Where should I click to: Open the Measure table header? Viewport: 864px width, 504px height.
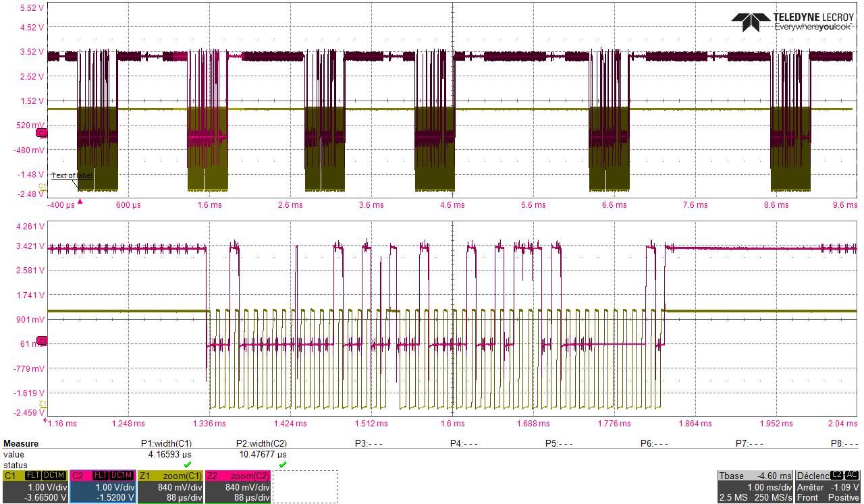pyautogui.click(x=21, y=443)
